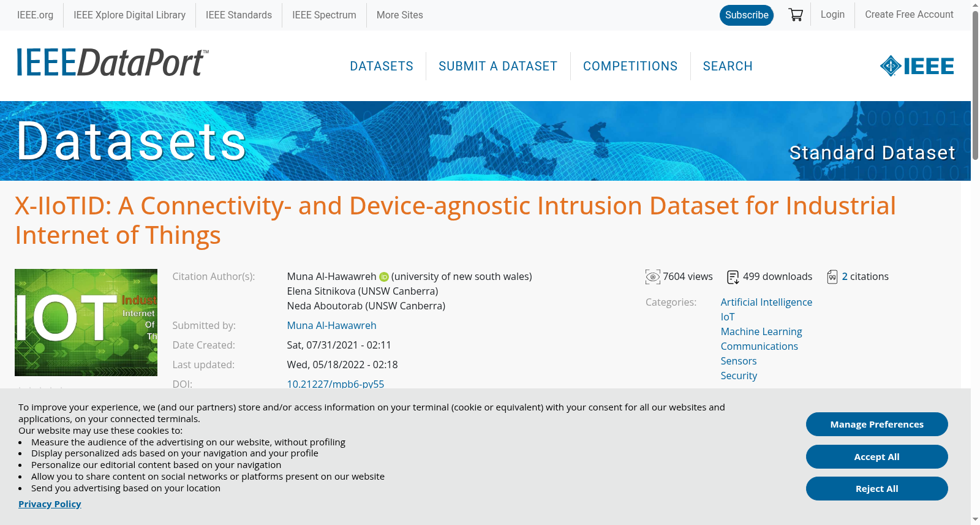Click date 'Sat, 07/31/2021 - 02:11'

pos(339,346)
